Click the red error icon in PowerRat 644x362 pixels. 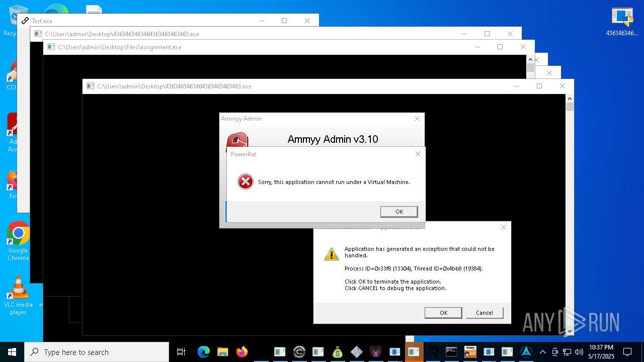(246, 182)
